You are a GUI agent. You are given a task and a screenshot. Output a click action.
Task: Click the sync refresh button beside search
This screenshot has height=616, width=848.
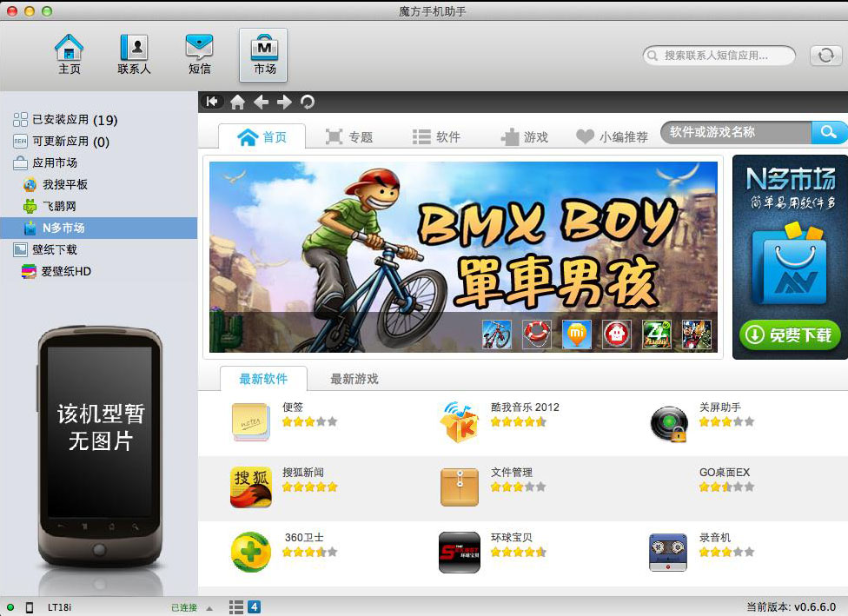pyautogui.click(x=825, y=56)
